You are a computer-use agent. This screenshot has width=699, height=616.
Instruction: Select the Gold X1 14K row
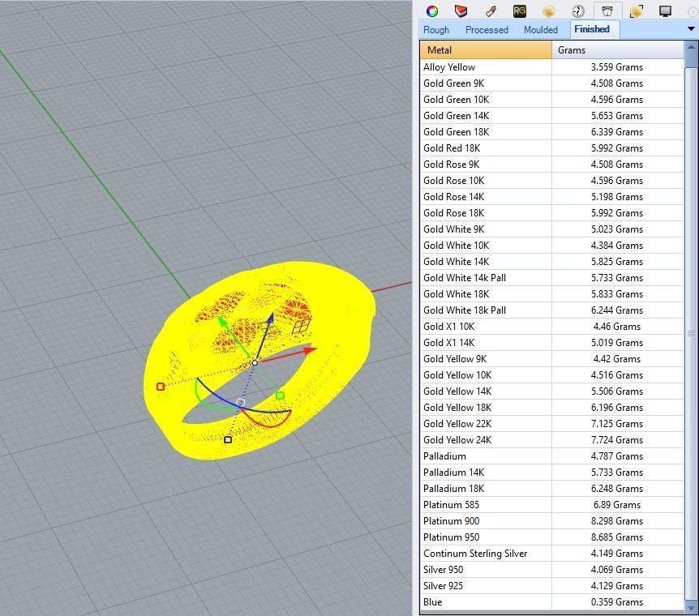[x=551, y=343]
